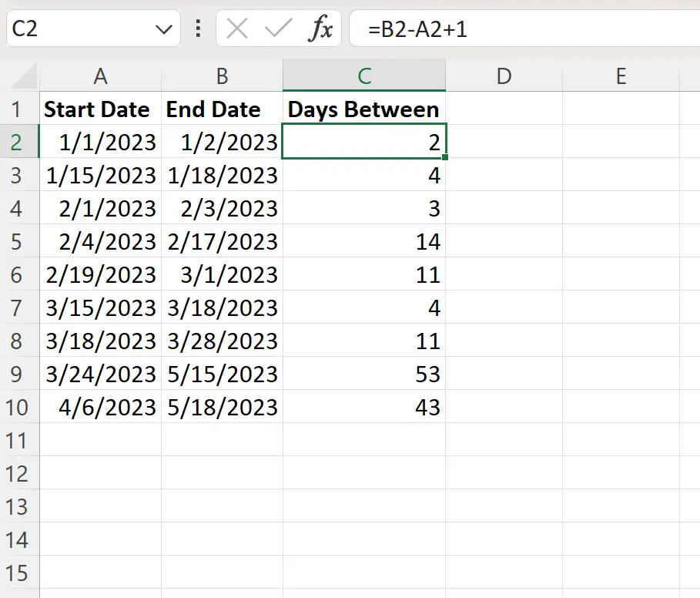Select the date 2/19/2023

(101, 274)
